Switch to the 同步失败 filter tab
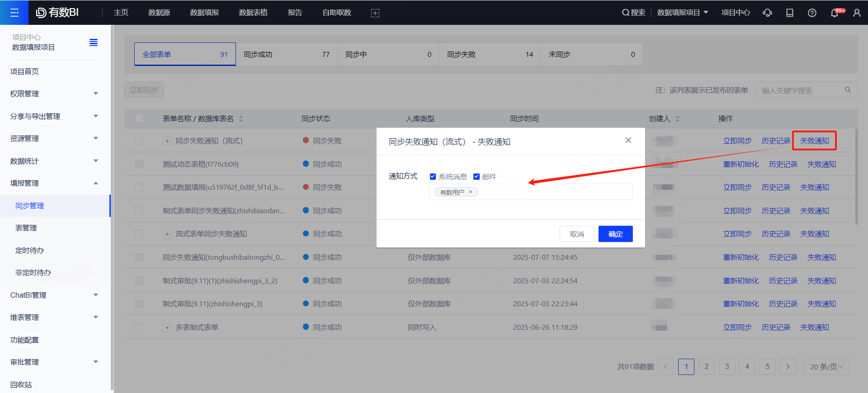Viewport: 868px width, 393px height. 490,55
